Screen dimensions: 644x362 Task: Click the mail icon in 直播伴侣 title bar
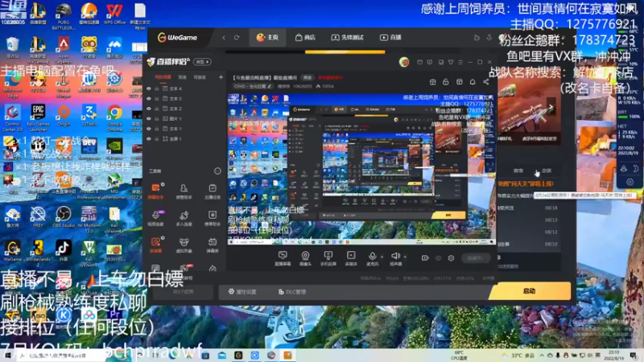pyautogui.click(x=419, y=62)
